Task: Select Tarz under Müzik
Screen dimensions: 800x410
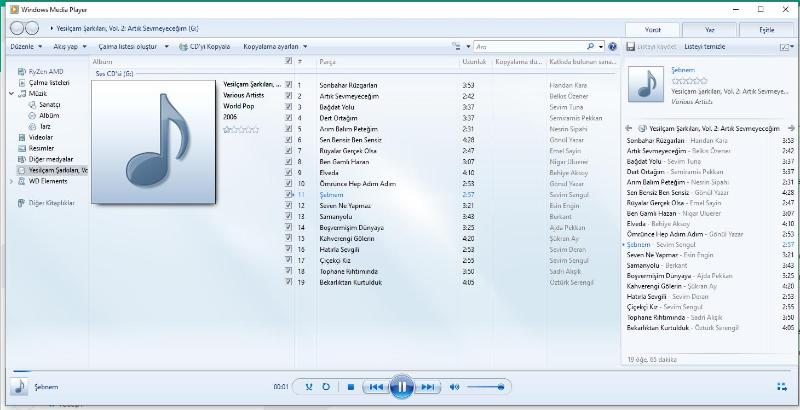Action: pos(40,126)
